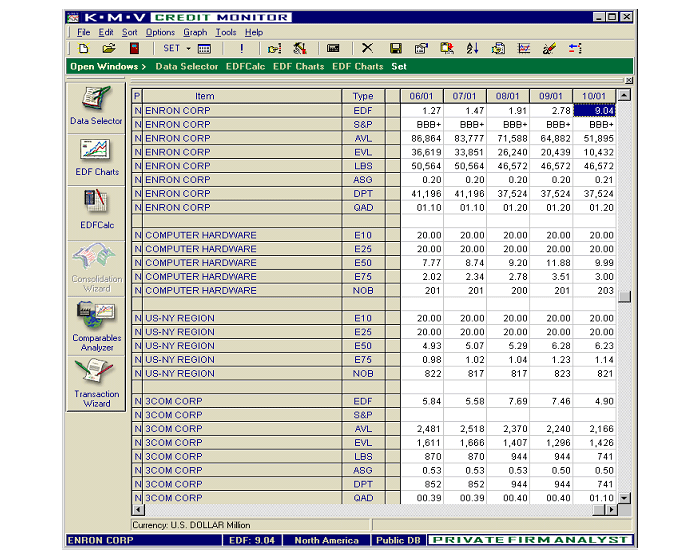
Task: Open the EDFCalc sidebar tool
Action: 96,208
